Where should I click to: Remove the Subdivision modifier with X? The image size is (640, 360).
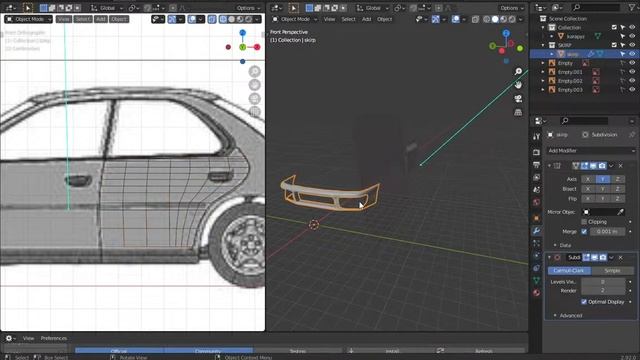(x=620, y=258)
